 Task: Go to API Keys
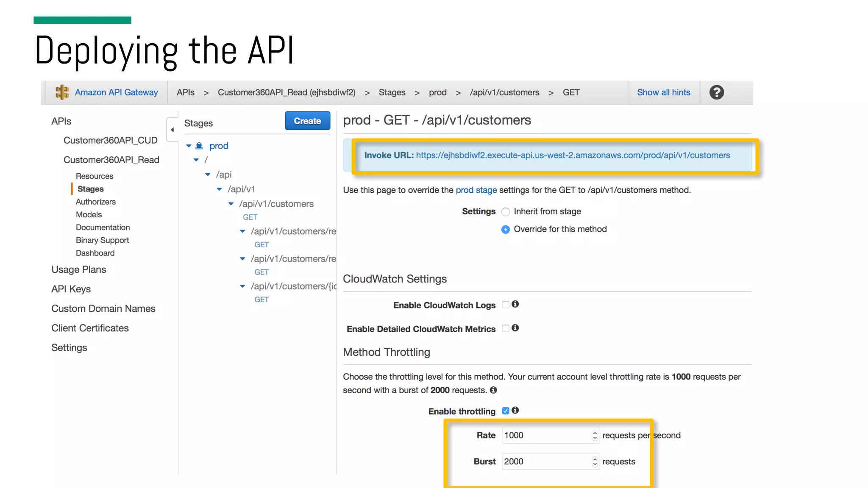71,289
